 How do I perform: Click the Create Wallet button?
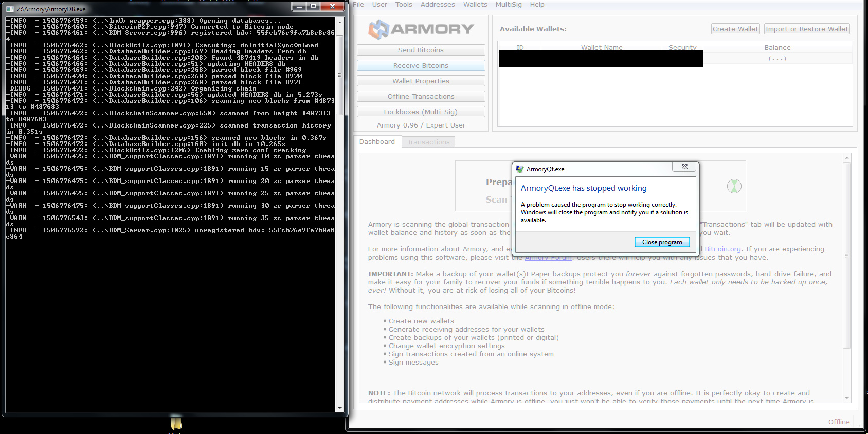(735, 29)
